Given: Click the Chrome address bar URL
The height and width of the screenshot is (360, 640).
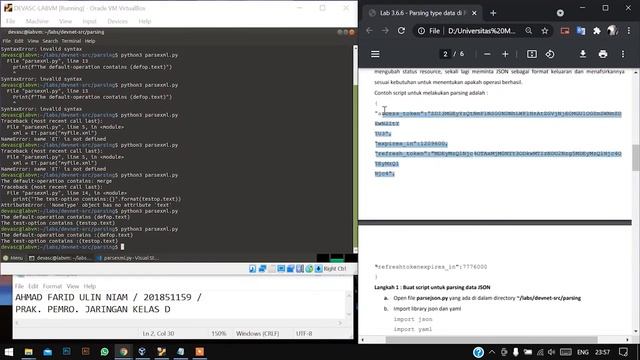Looking at the screenshot, I should point(482,31).
